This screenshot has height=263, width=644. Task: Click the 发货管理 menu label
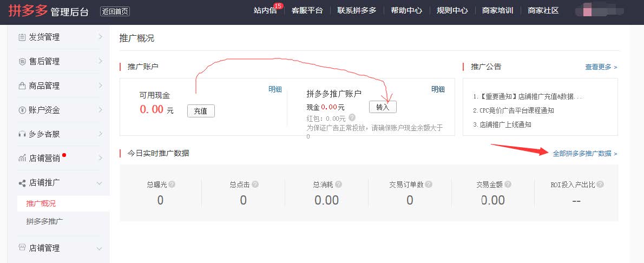pyautogui.click(x=44, y=37)
